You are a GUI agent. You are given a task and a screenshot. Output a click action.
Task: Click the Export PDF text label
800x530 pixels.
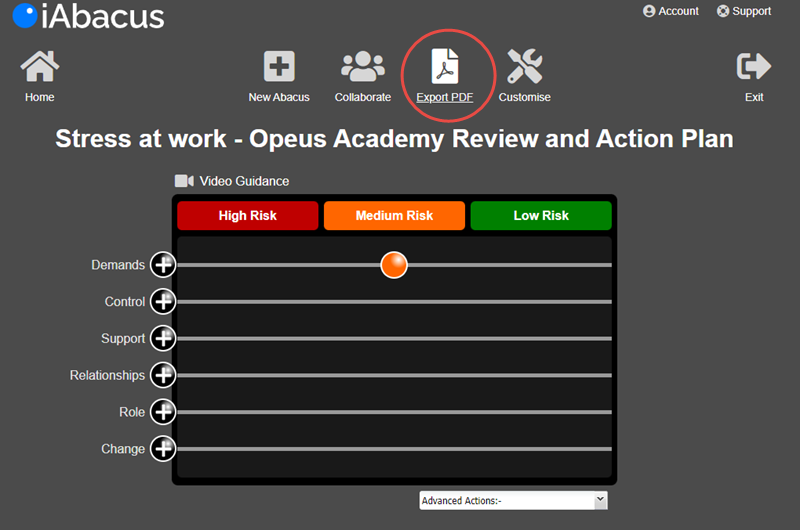click(x=445, y=97)
